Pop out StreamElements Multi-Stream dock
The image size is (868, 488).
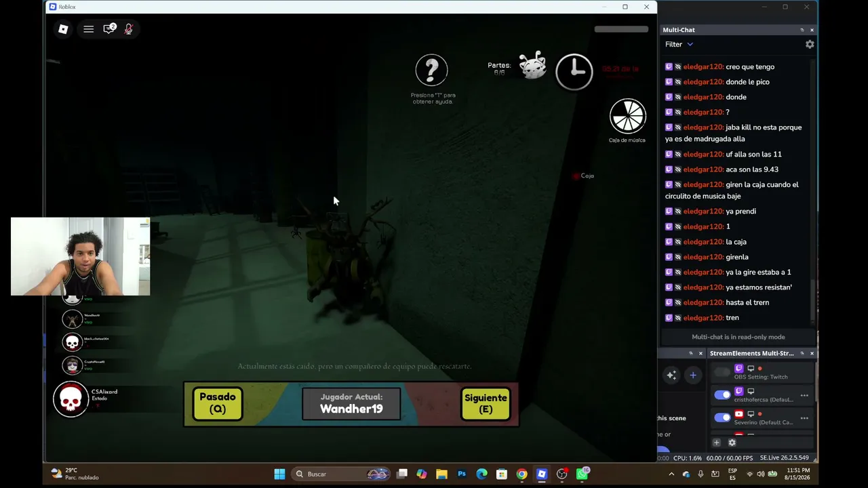(x=802, y=353)
